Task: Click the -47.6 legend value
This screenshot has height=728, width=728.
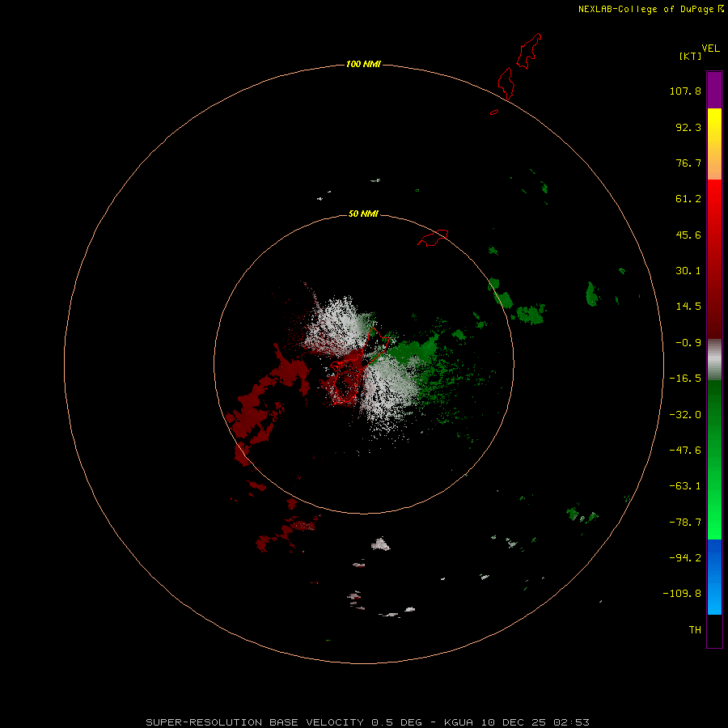Action: coord(685,451)
